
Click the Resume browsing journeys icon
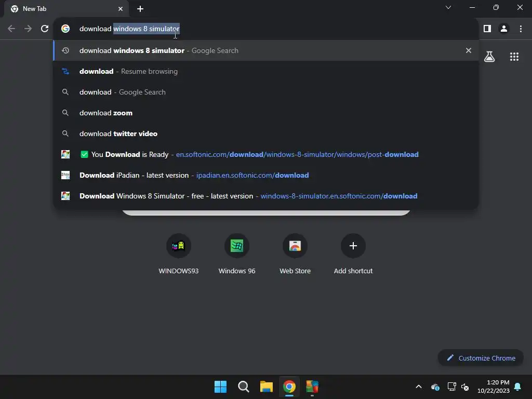tap(65, 71)
